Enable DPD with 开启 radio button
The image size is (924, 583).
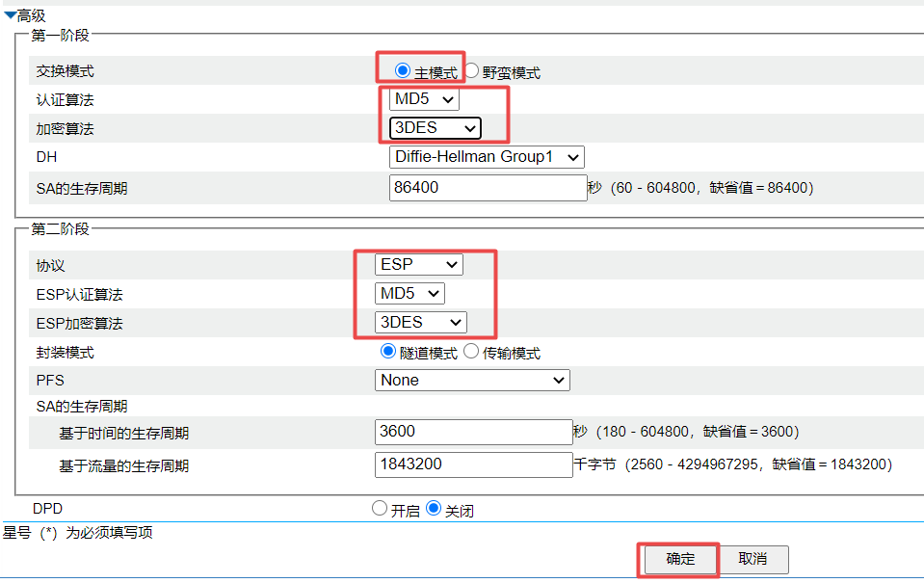coord(380,509)
